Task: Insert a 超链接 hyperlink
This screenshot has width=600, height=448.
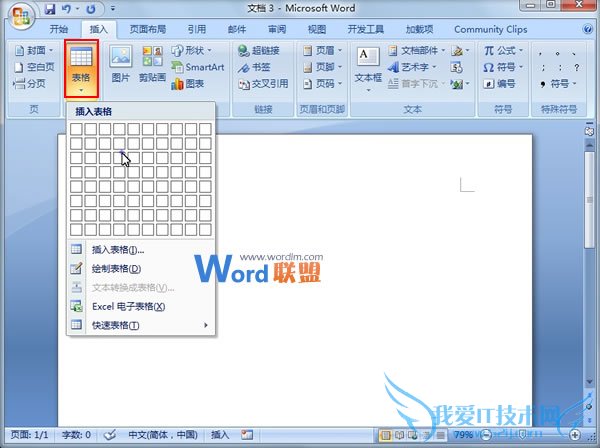Action: pyautogui.click(x=259, y=50)
